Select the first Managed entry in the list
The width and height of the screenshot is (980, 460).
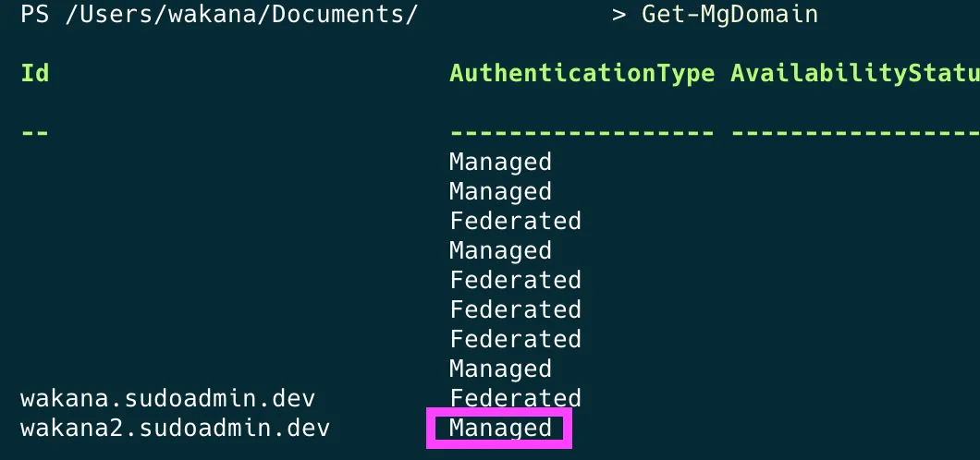500,162
